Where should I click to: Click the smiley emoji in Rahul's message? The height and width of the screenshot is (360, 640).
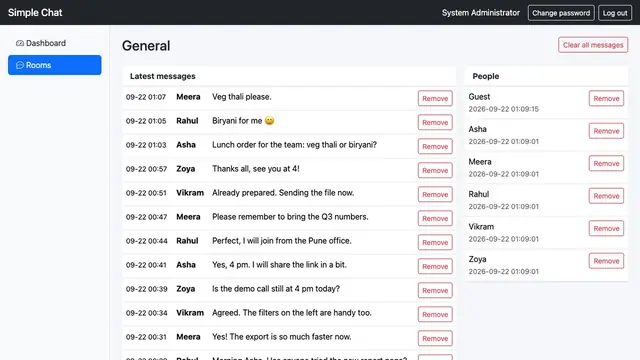pos(269,121)
